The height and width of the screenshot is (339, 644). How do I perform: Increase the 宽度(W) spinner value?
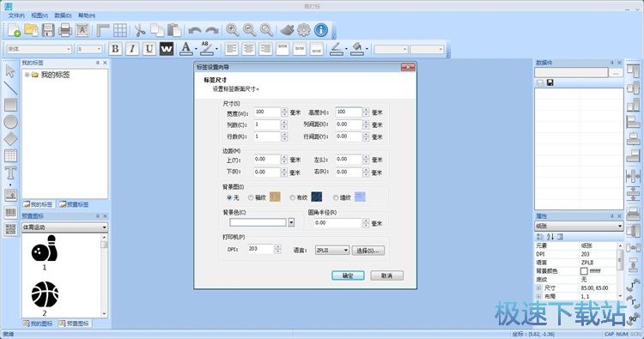[x=284, y=110]
